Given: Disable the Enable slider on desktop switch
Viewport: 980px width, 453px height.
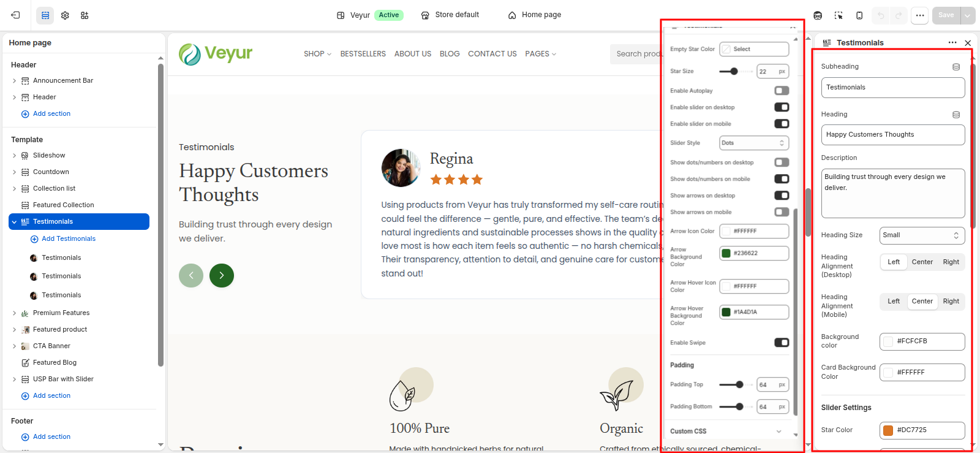Looking at the screenshot, I should (x=782, y=107).
